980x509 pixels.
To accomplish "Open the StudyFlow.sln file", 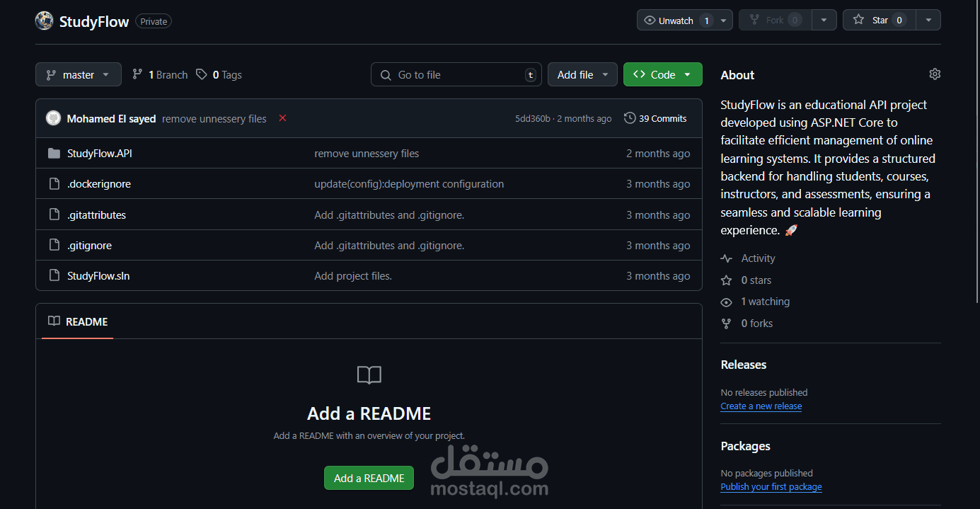I will point(98,276).
